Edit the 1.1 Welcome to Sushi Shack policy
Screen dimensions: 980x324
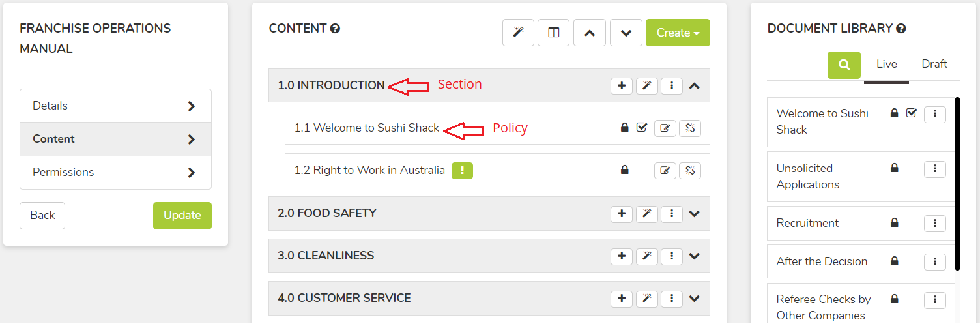(665, 128)
